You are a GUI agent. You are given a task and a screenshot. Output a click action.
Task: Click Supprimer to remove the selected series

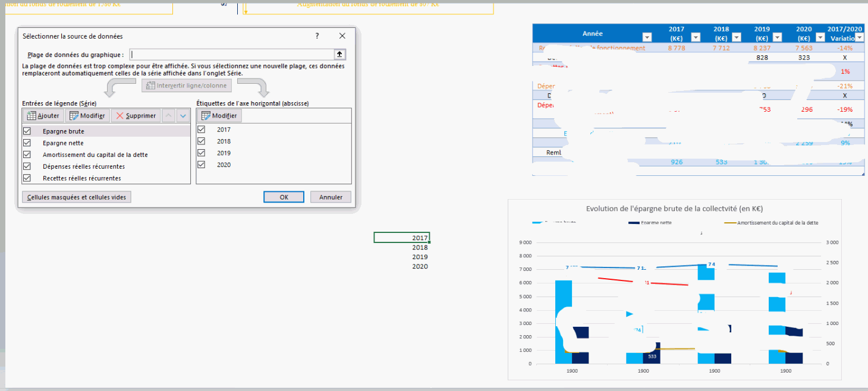coord(136,116)
